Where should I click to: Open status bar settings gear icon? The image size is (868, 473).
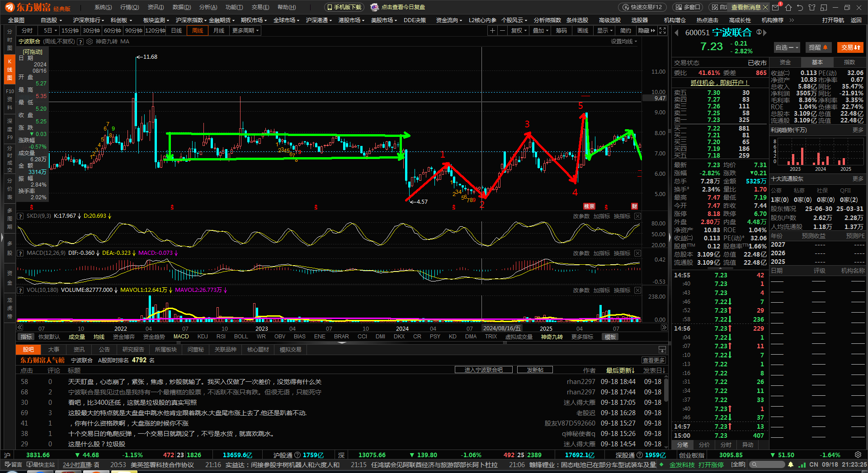click(858, 455)
